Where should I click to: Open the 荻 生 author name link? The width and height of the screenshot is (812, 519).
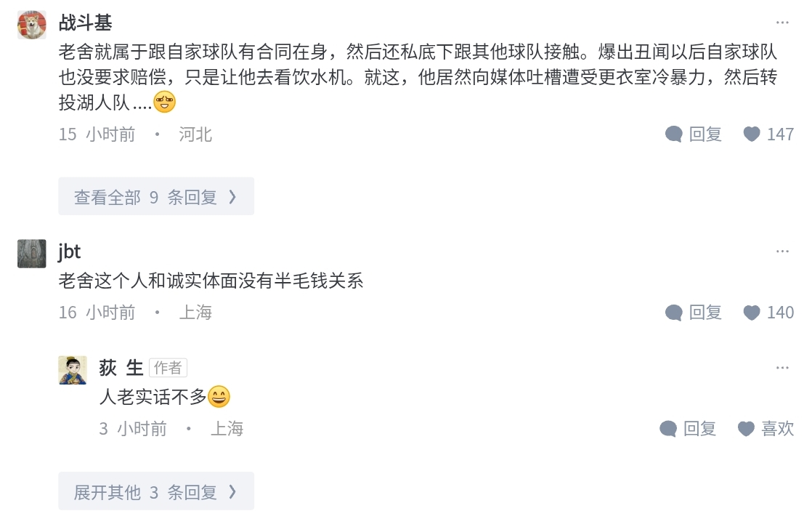[121, 368]
